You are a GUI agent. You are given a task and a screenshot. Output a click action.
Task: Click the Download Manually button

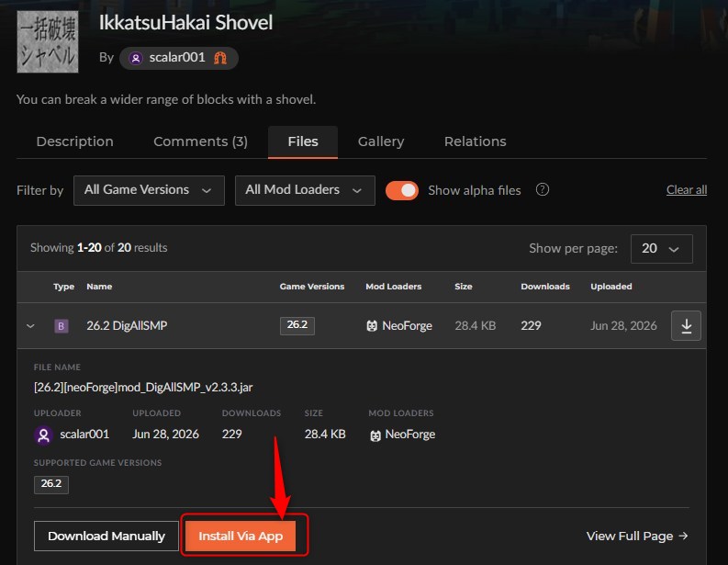(106, 536)
